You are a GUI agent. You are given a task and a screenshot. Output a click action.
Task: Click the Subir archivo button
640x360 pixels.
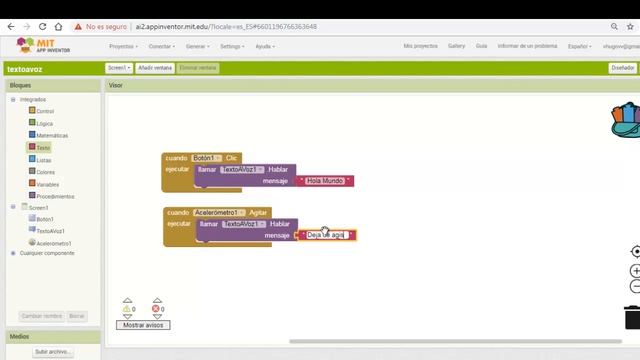(x=53, y=351)
